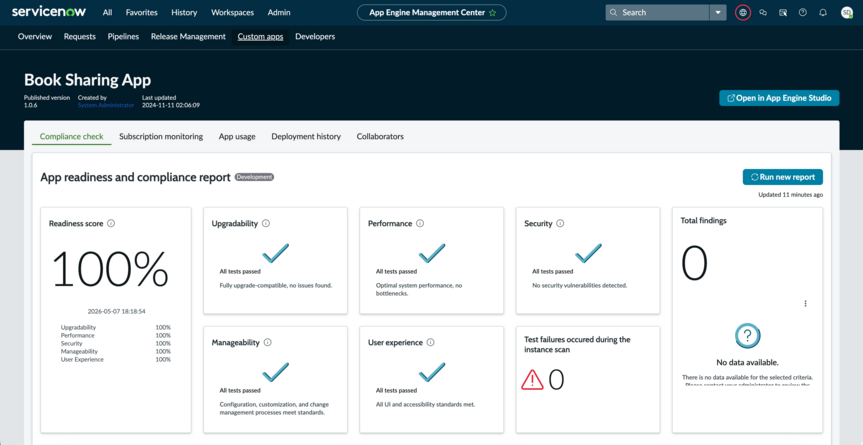Go to the Requests tab
Screen dimensions: 863x445
click(x=80, y=36)
